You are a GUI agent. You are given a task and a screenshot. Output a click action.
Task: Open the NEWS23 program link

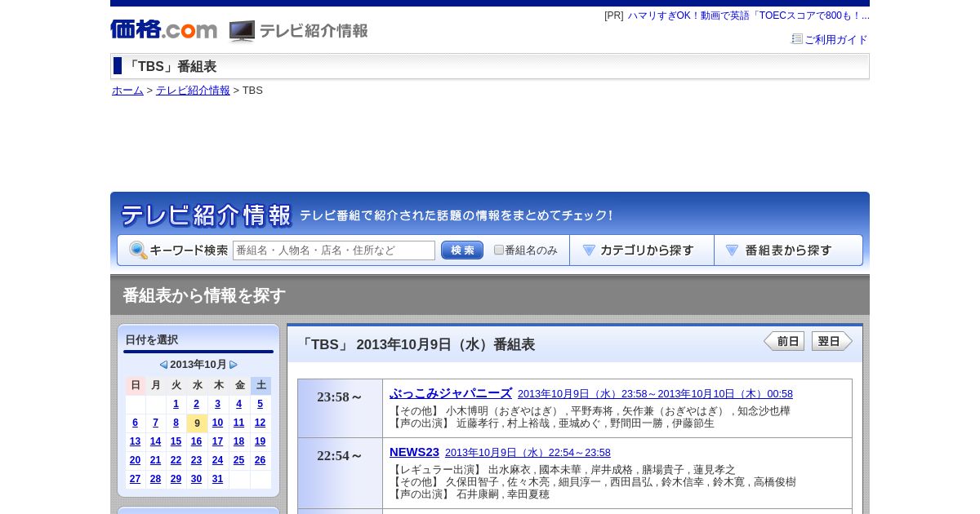pos(414,452)
